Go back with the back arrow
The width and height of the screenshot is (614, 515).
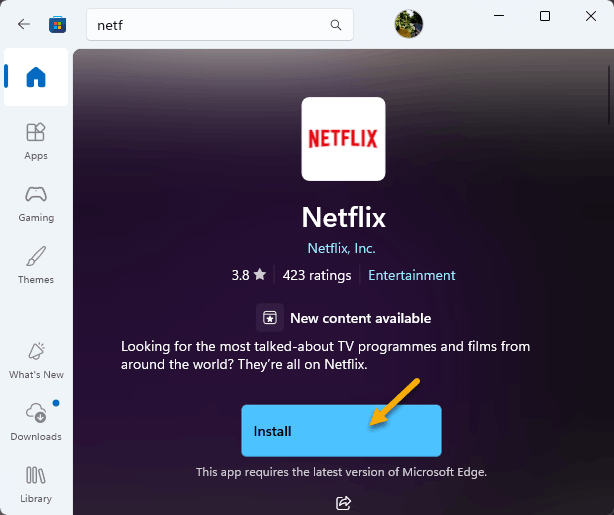pos(24,24)
